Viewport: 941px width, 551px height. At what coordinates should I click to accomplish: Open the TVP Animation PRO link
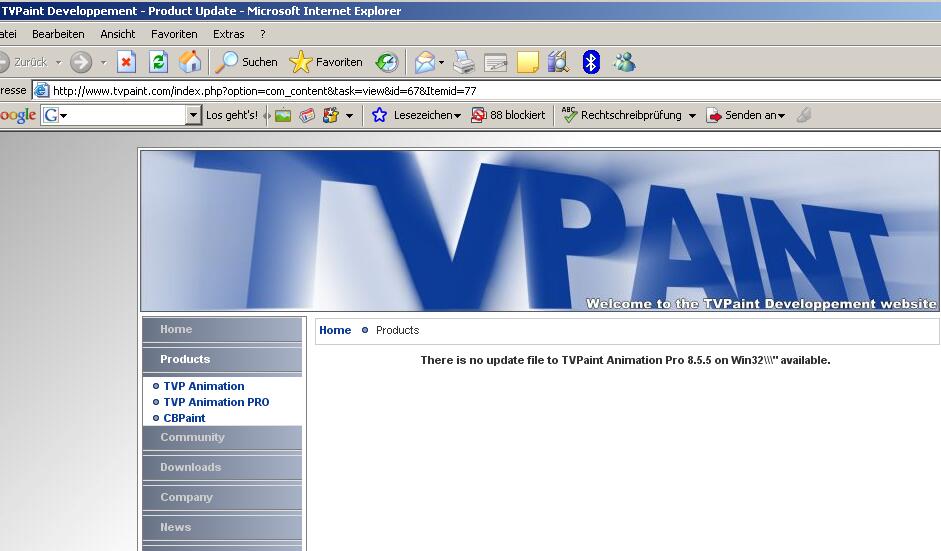click(216, 402)
